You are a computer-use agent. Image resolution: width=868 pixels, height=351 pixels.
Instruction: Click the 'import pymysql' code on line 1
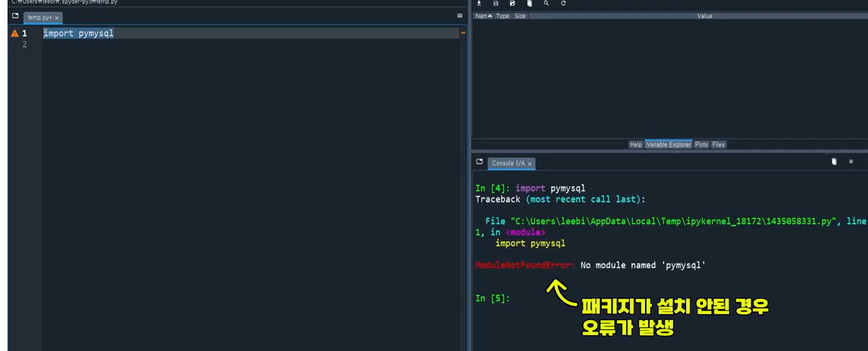[x=78, y=34]
